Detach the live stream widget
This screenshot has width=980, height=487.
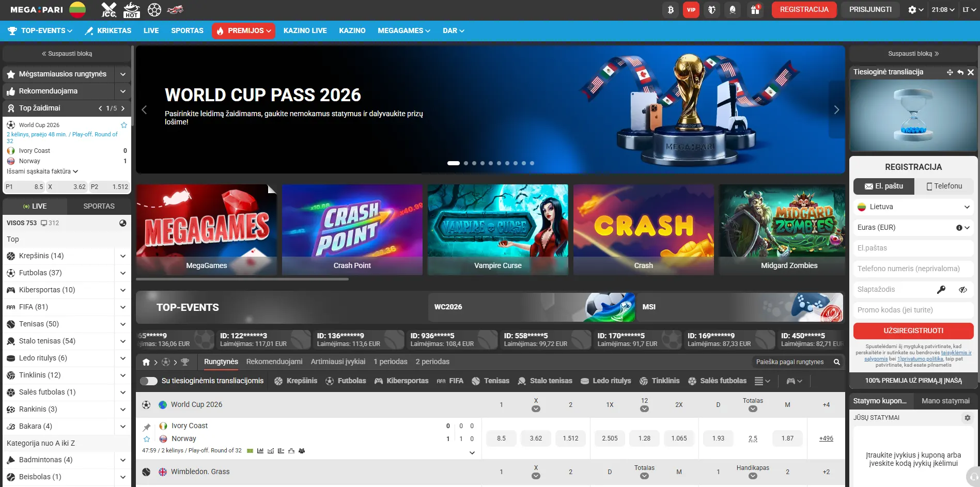click(x=950, y=72)
